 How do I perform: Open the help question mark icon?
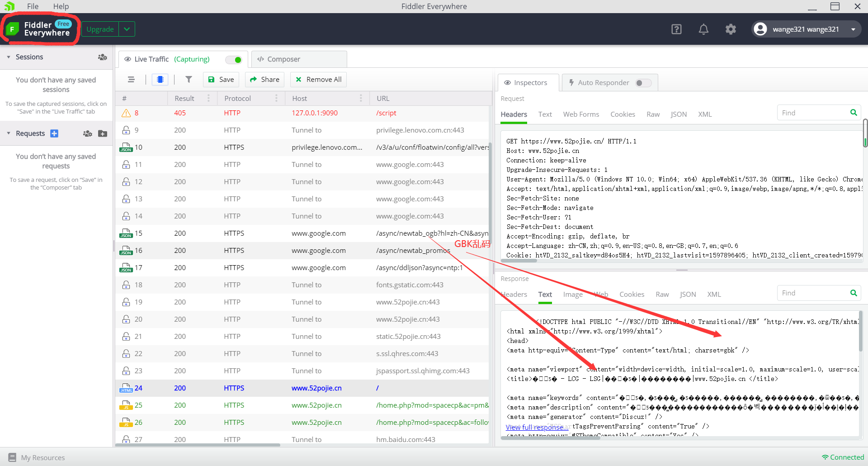tap(676, 29)
